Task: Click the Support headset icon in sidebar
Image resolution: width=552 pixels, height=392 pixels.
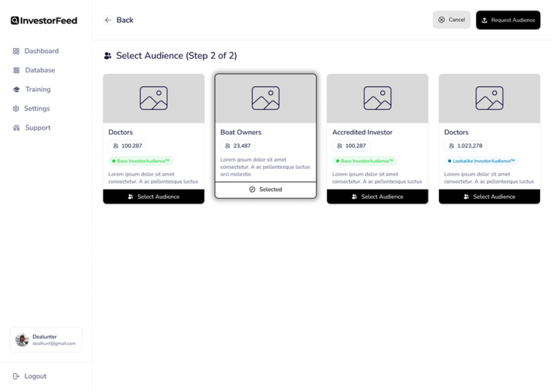Action: coord(16,128)
